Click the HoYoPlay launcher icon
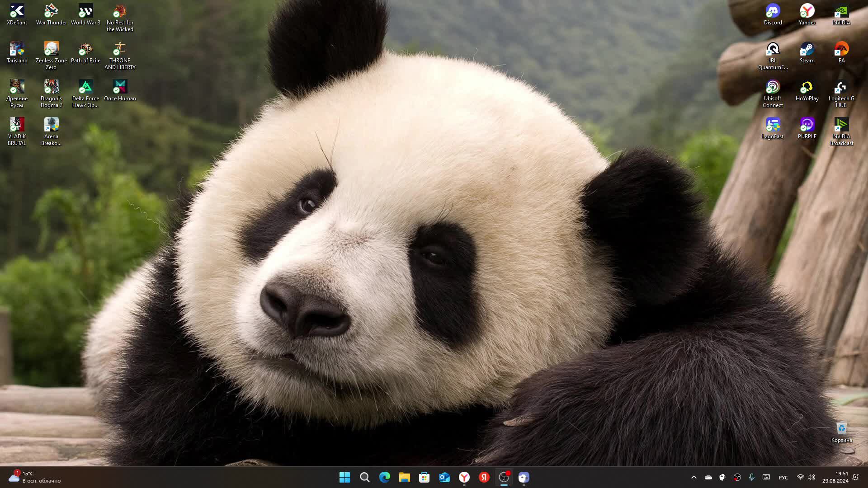Screen dimensions: 868x488 [807, 89]
